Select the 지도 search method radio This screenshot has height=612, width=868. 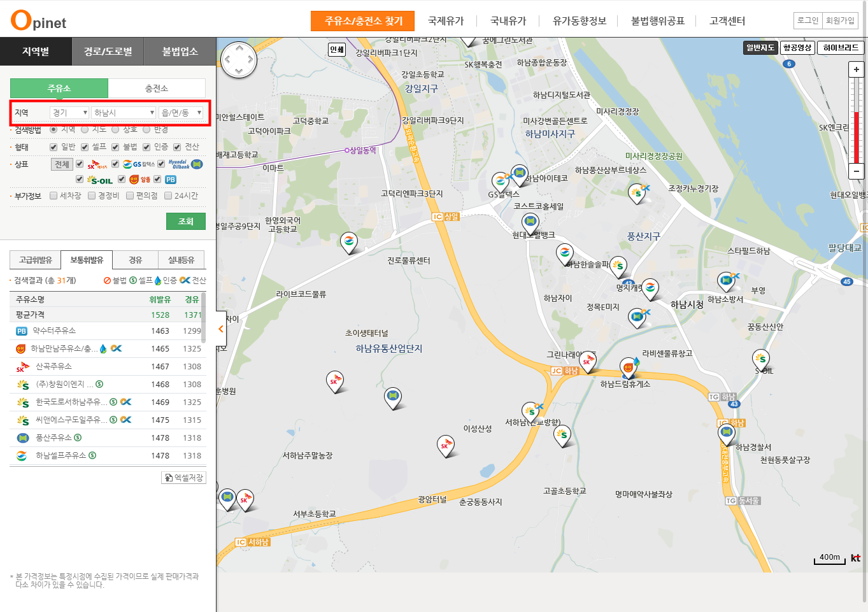84,129
